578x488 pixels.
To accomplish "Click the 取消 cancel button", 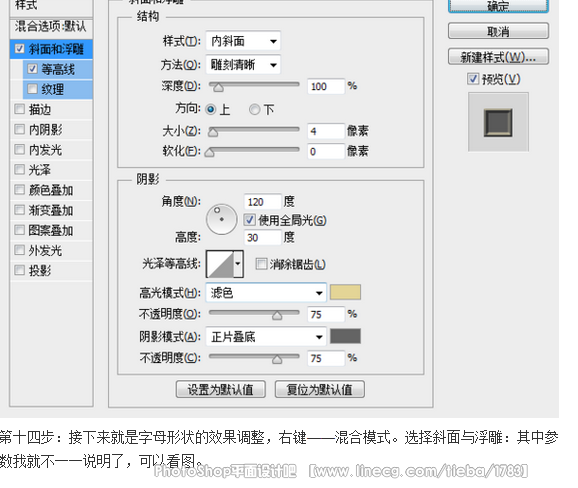I will click(498, 31).
